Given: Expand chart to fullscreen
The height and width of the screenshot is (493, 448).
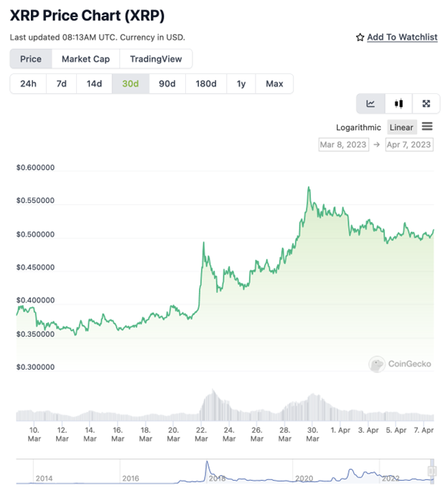Looking at the screenshot, I should (426, 103).
